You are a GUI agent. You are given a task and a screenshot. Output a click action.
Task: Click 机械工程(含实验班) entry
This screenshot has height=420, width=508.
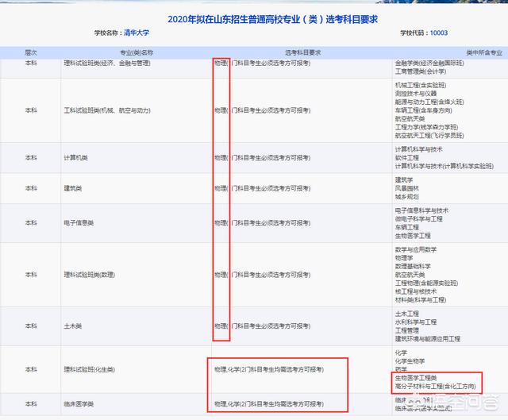point(421,85)
